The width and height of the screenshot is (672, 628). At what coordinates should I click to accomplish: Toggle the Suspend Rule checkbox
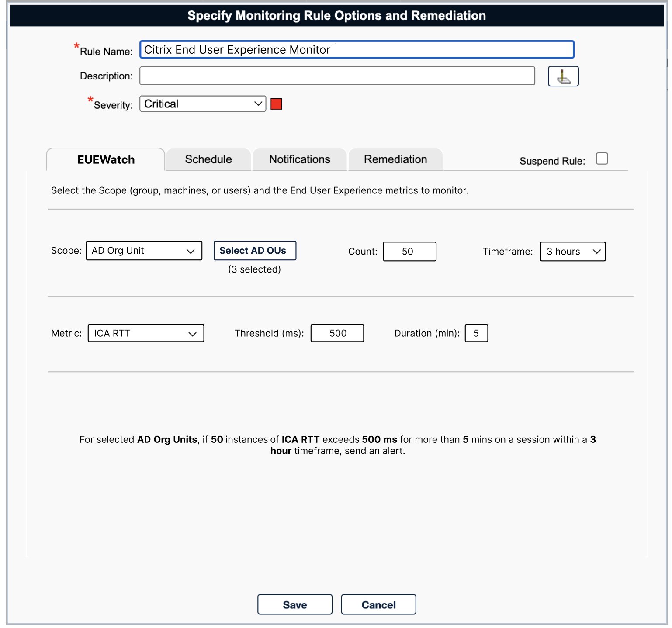(602, 159)
